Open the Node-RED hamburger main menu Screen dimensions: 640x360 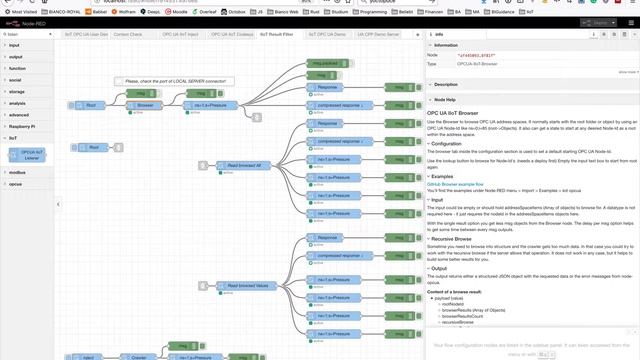pos(631,23)
